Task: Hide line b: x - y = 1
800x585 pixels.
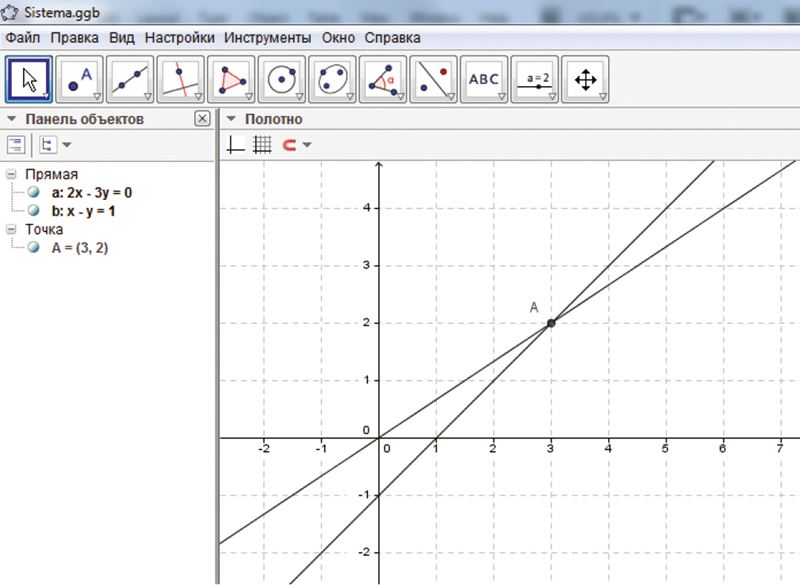Action: [34, 210]
